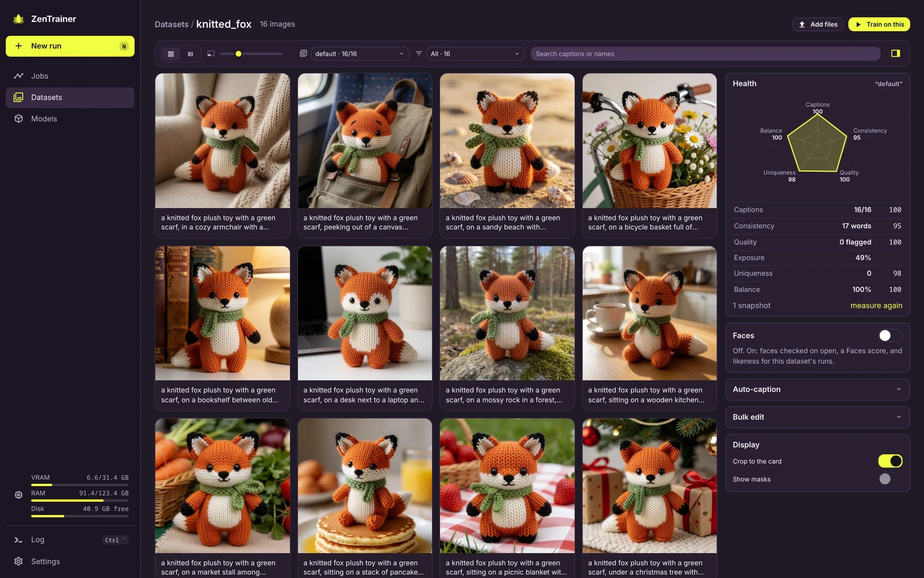Select Models in the sidebar

pos(70,118)
